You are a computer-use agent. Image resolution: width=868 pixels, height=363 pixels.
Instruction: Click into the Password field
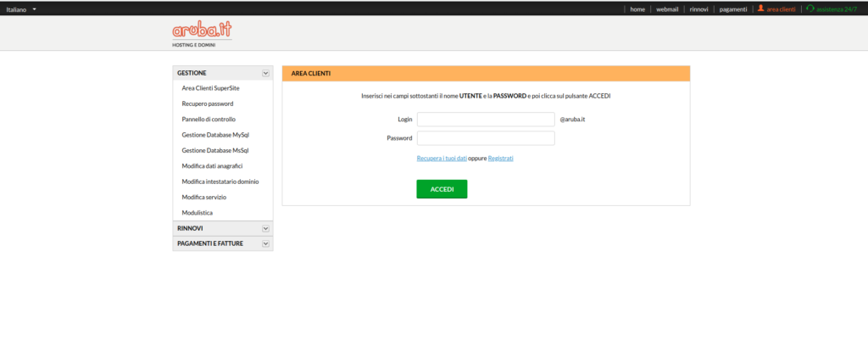[x=486, y=138]
